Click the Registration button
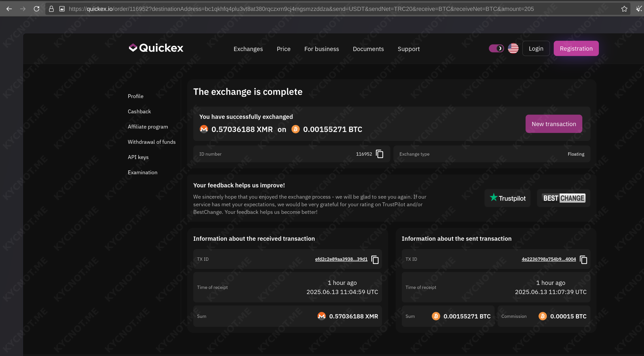 pyautogui.click(x=576, y=48)
